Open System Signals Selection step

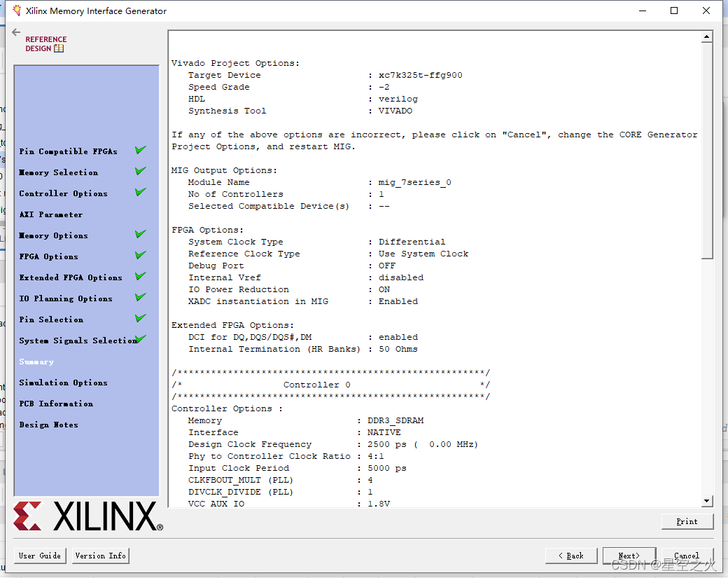pyautogui.click(x=78, y=340)
